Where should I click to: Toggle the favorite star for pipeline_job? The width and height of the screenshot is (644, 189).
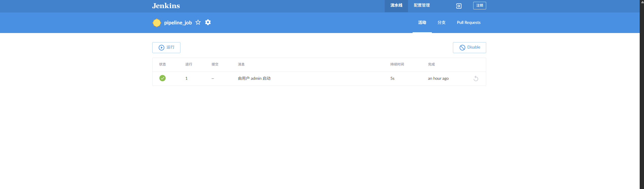(x=198, y=22)
